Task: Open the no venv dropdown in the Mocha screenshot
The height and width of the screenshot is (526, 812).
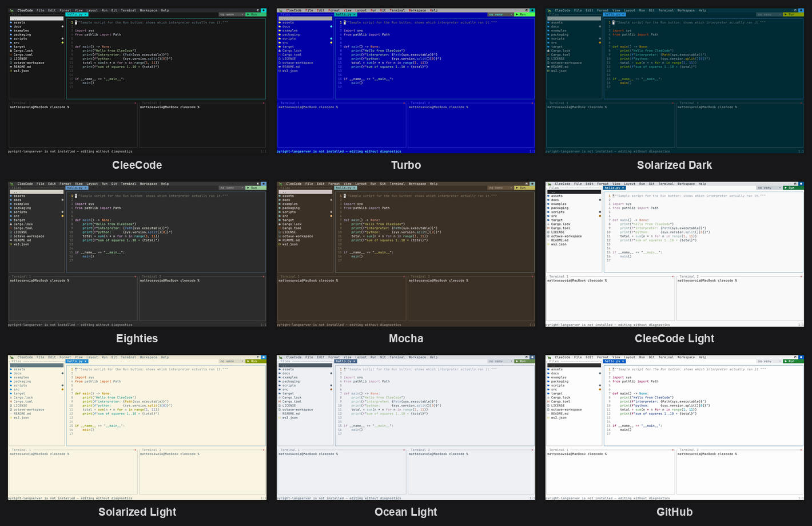Action: (501, 188)
